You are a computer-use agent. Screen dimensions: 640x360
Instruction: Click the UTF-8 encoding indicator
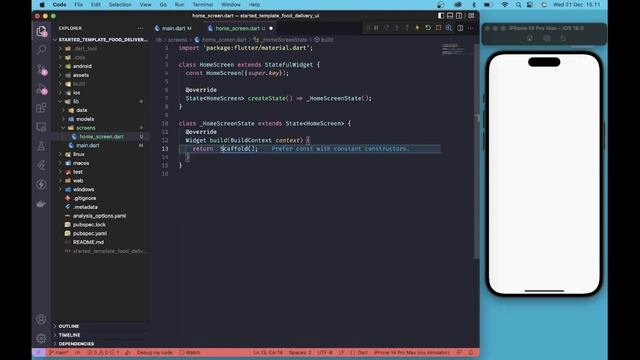(x=325, y=353)
